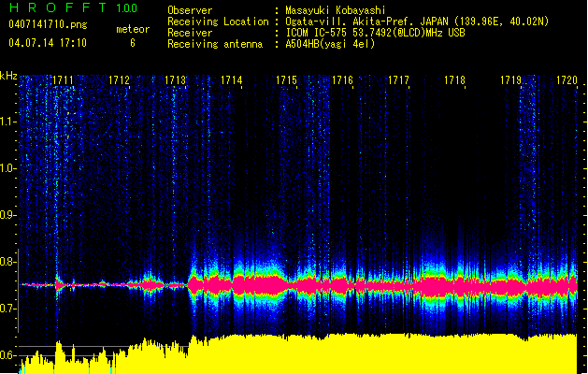
Task: Click the 'Receiver' field label
Action: point(190,33)
